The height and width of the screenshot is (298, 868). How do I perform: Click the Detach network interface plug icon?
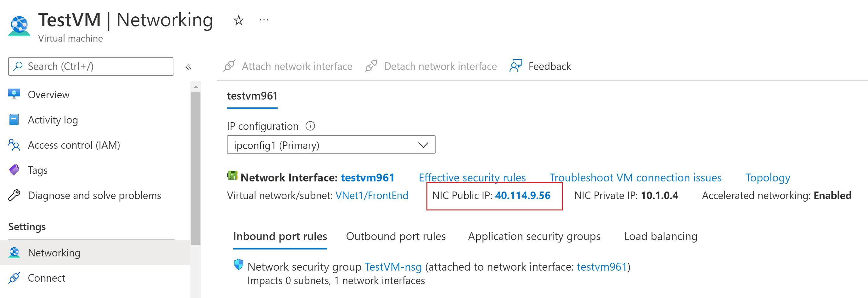(x=371, y=66)
